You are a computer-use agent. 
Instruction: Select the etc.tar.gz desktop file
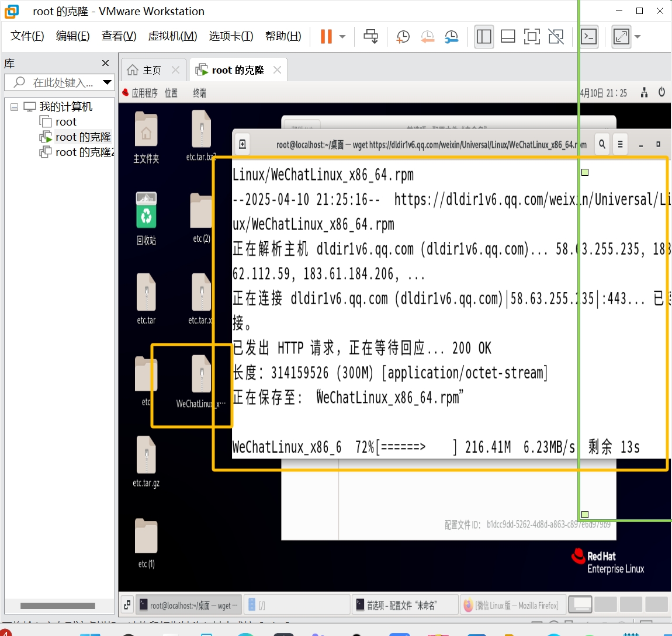coord(146,462)
